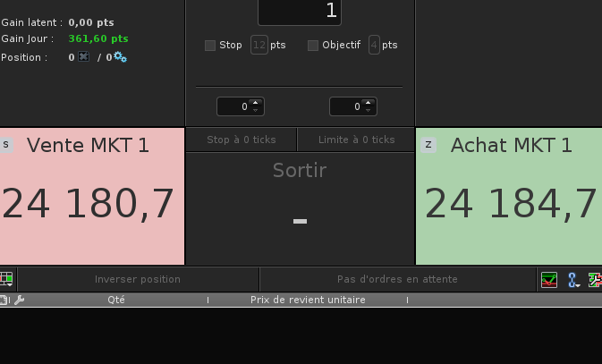Click the wrench icon in table header
This screenshot has height=364, width=602.
(x=20, y=300)
